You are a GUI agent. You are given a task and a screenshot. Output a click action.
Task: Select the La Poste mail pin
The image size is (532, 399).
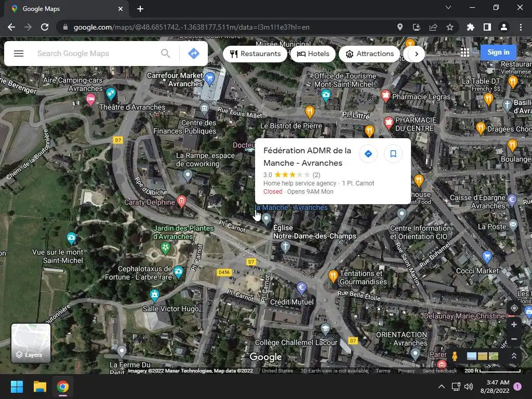pyautogui.click(x=513, y=225)
